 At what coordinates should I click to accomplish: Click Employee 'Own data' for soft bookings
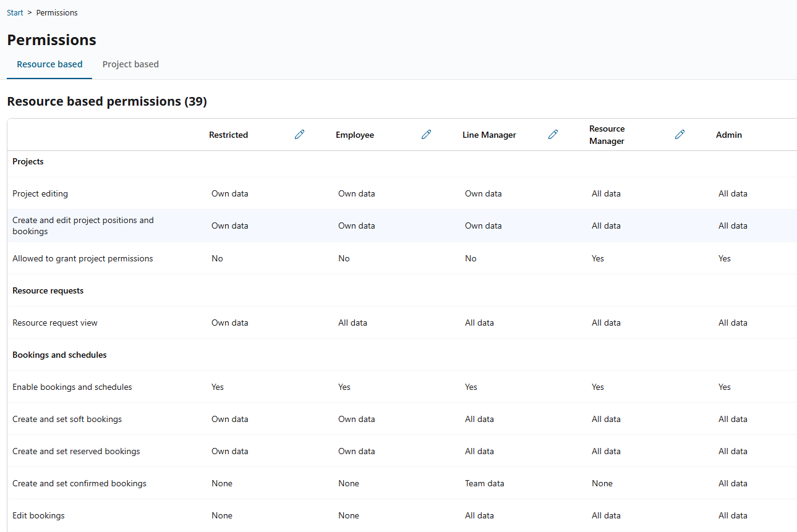(x=357, y=419)
